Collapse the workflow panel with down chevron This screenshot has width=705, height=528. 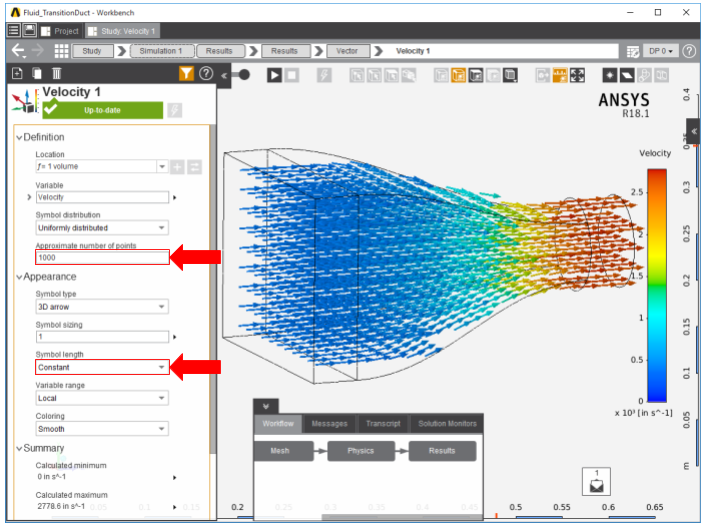pyautogui.click(x=266, y=407)
